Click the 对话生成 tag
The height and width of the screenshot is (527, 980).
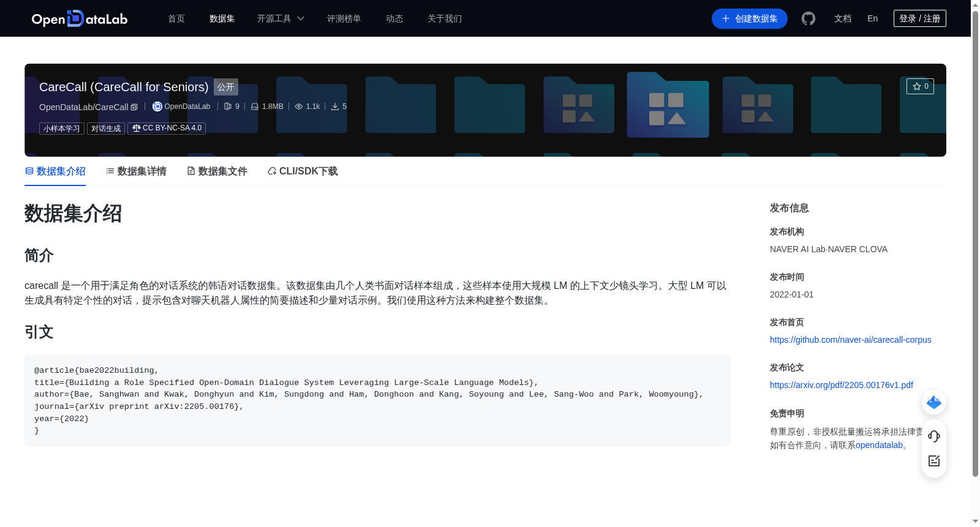pyautogui.click(x=106, y=129)
